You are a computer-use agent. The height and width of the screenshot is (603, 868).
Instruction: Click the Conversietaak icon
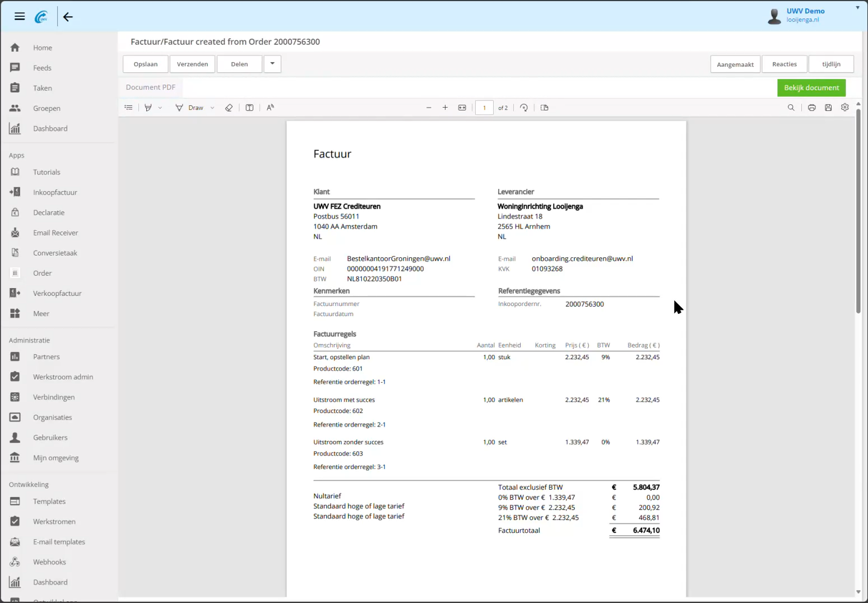click(15, 253)
